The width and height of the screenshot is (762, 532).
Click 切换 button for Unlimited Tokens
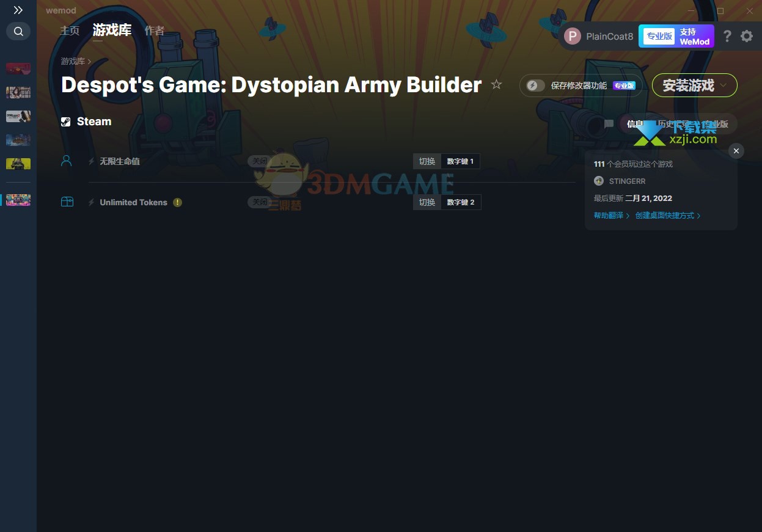coord(427,202)
